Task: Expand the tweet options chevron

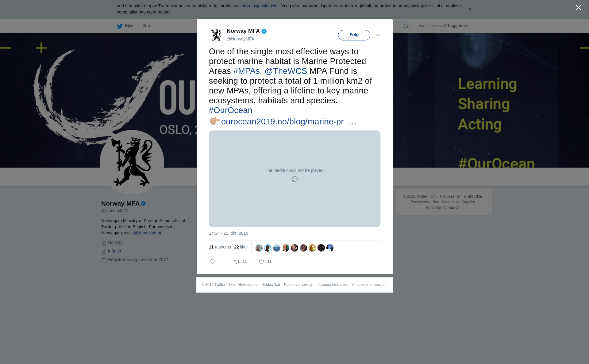Action: pos(378,35)
